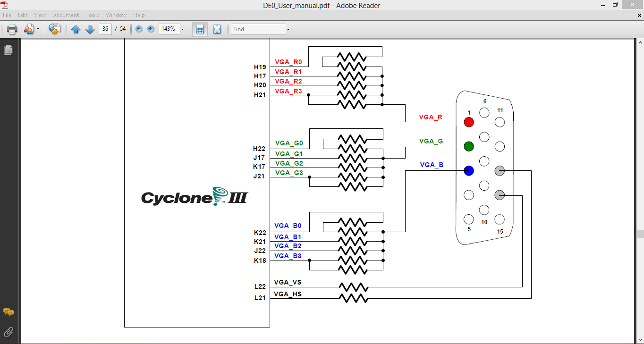Go to the next page
This screenshot has width=644, height=344.
pos(90,29)
